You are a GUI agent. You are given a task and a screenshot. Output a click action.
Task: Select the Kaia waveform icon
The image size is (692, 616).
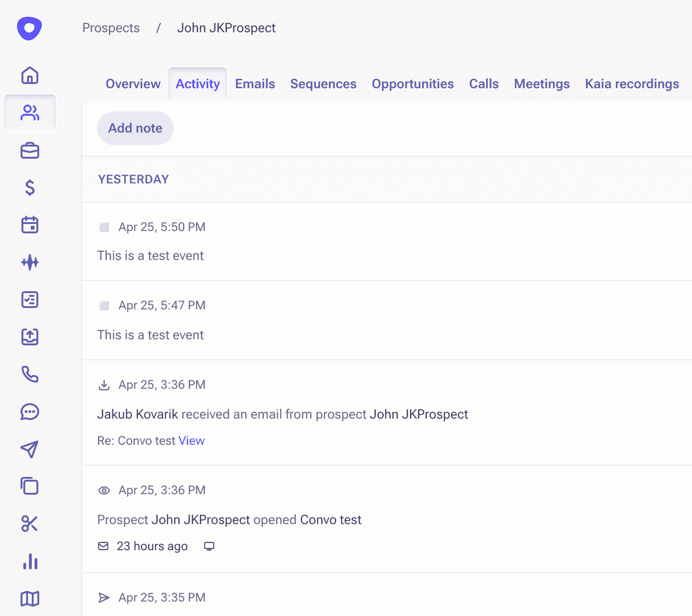click(30, 262)
